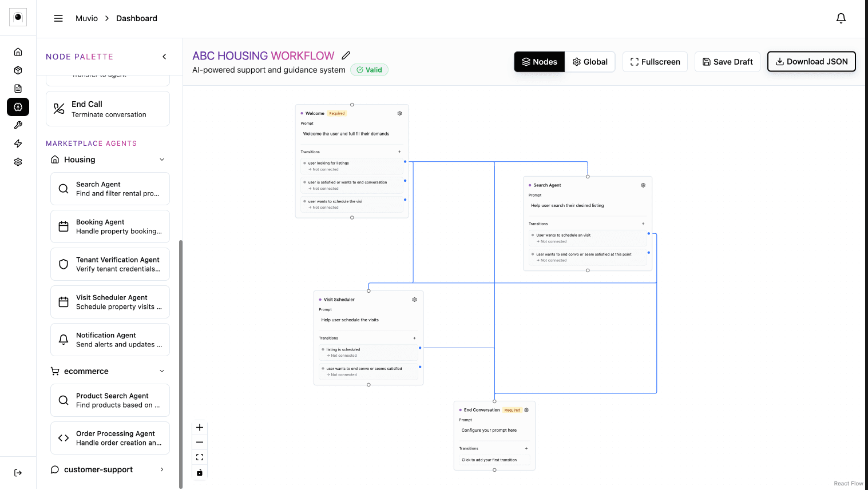Click Save Draft to store the workflow
Image resolution: width=868 pixels, height=490 pixels.
(727, 62)
